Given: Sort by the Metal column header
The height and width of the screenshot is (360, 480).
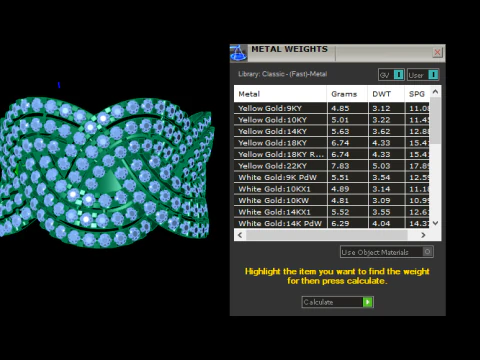Looking at the screenshot, I should tap(280, 94).
